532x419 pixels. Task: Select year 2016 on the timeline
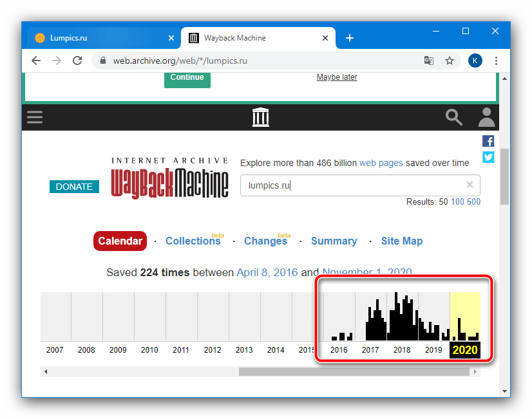pos(339,350)
